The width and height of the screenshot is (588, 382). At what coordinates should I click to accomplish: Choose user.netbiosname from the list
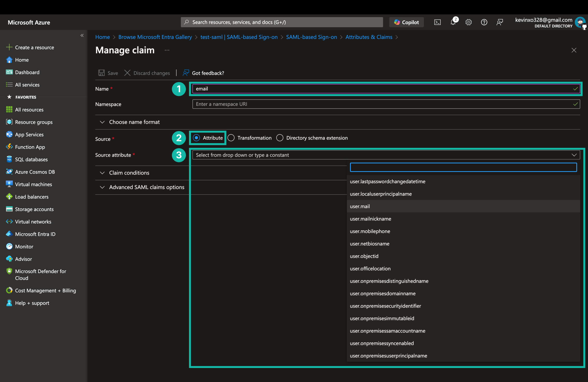tap(463, 244)
